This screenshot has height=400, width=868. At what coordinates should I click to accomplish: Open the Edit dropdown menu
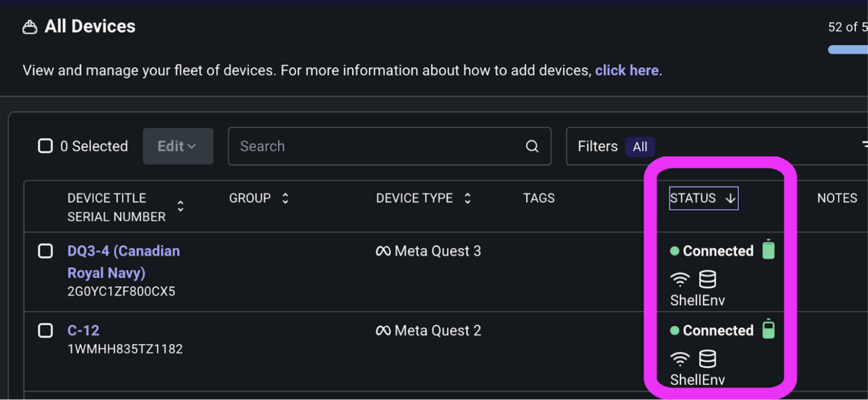coord(178,146)
